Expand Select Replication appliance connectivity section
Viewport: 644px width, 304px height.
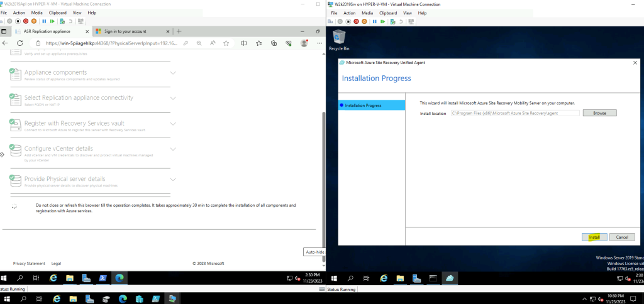pos(173,98)
